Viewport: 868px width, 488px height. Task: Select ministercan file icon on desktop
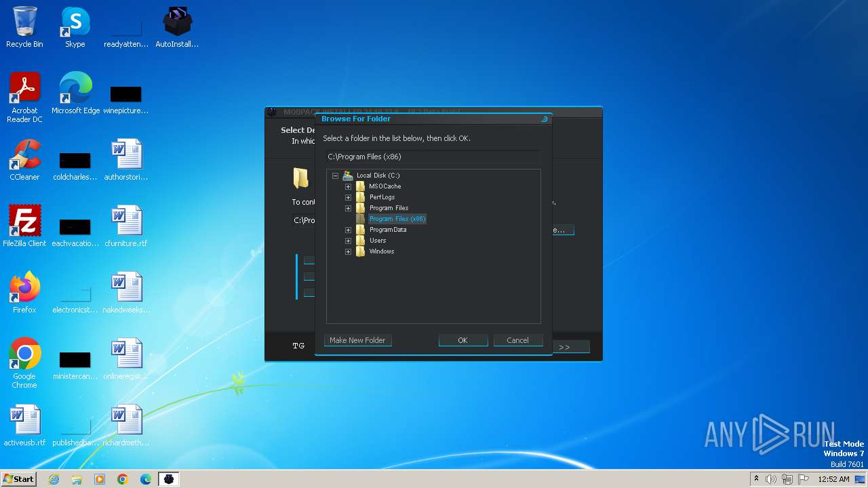tap(75, 364)
